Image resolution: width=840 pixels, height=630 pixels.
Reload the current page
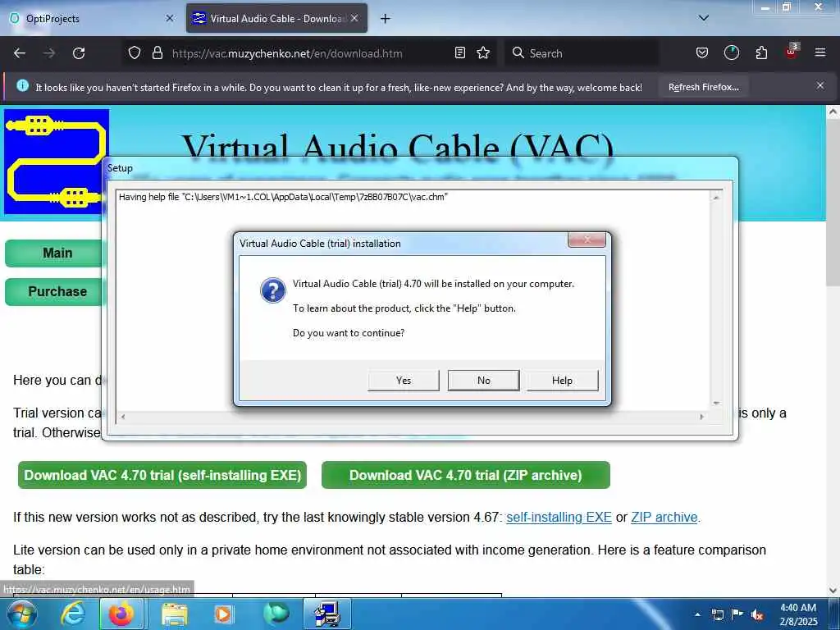[79, 53]
